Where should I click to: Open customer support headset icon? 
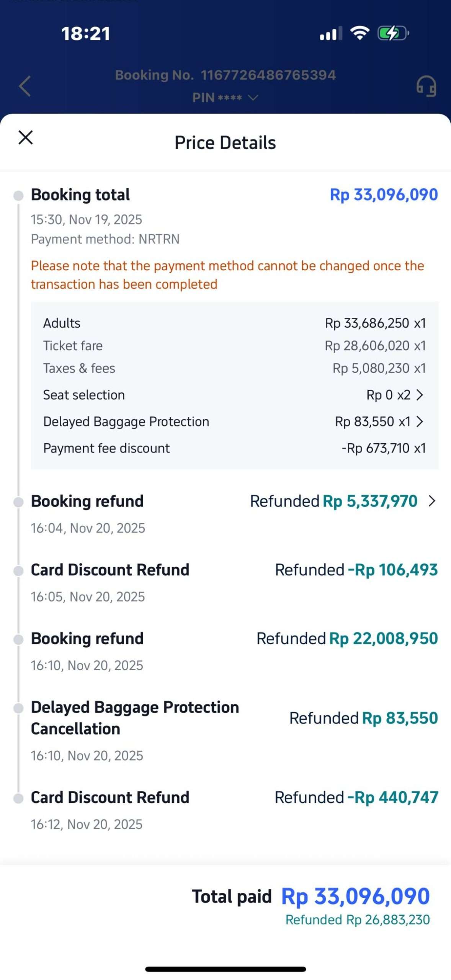tap(426, 86)
